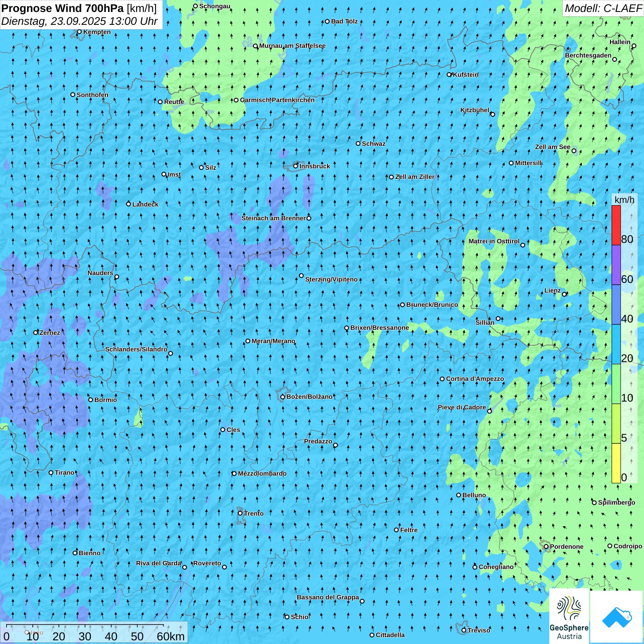The height and width of the screenshot is (644, 644).
Task: Select the purple legend color segment
Action: pyautogui.click(x=616, y=265)
